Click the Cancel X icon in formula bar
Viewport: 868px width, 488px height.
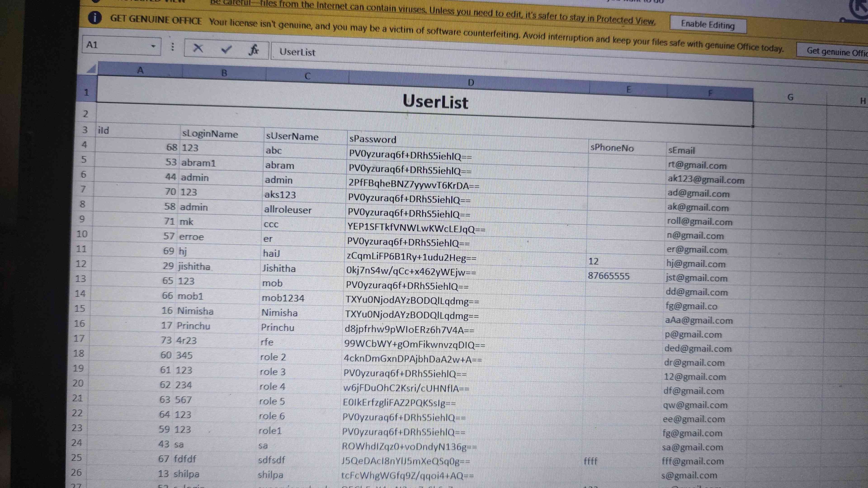(x=198, y=48)
